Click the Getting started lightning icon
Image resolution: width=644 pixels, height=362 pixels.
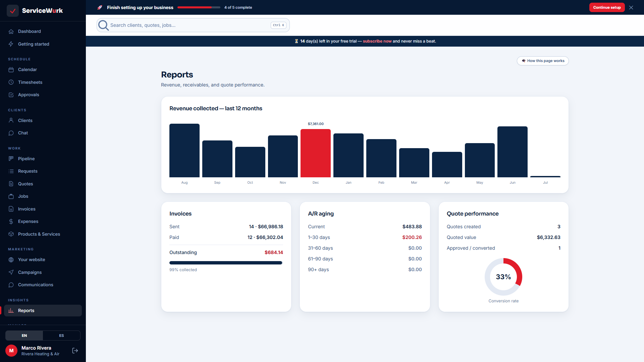tap(11, 44)
